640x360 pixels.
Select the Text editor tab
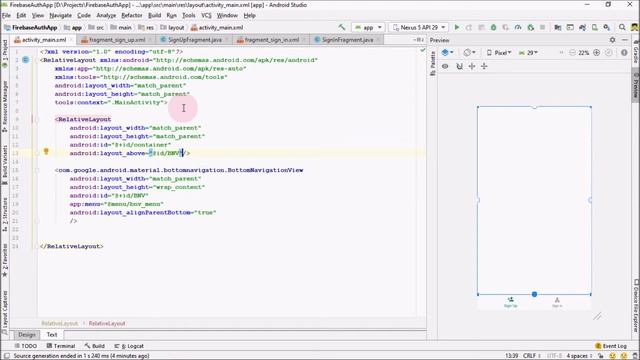click(52, 334)
